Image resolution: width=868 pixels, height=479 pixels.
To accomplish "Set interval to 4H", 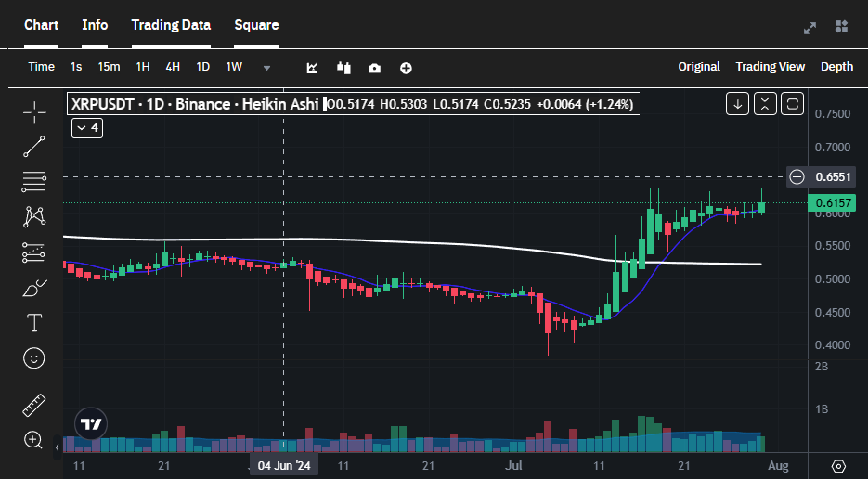I will [x=173, y=67].
